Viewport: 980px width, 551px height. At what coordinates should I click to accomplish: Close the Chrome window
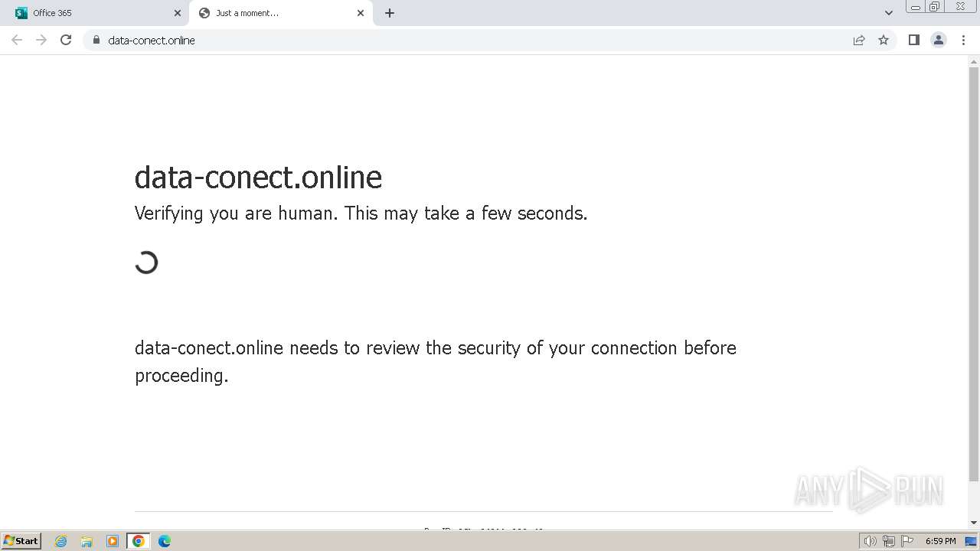coord(960,7)
